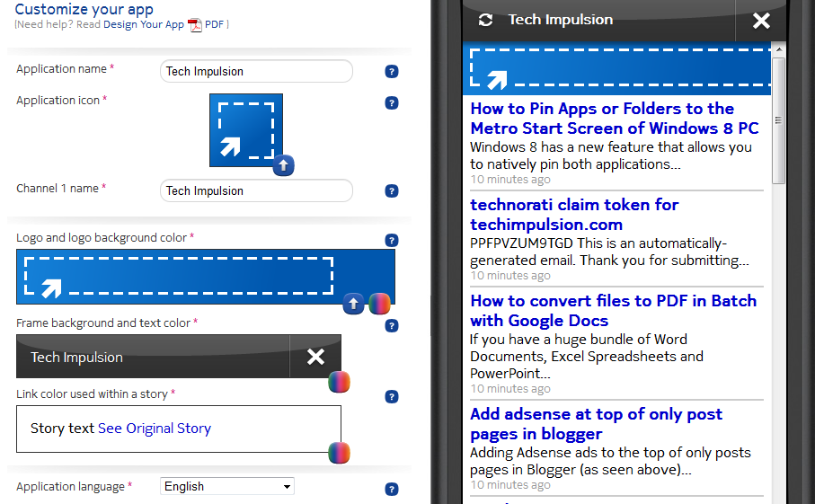Close the Tech Impulsion phone preview
Screen dimensions: 815x504
coord(761,21)
